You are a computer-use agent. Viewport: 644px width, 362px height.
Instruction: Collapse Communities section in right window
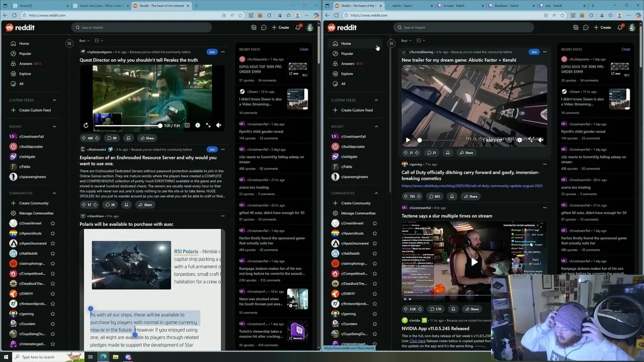pos(376,193)
